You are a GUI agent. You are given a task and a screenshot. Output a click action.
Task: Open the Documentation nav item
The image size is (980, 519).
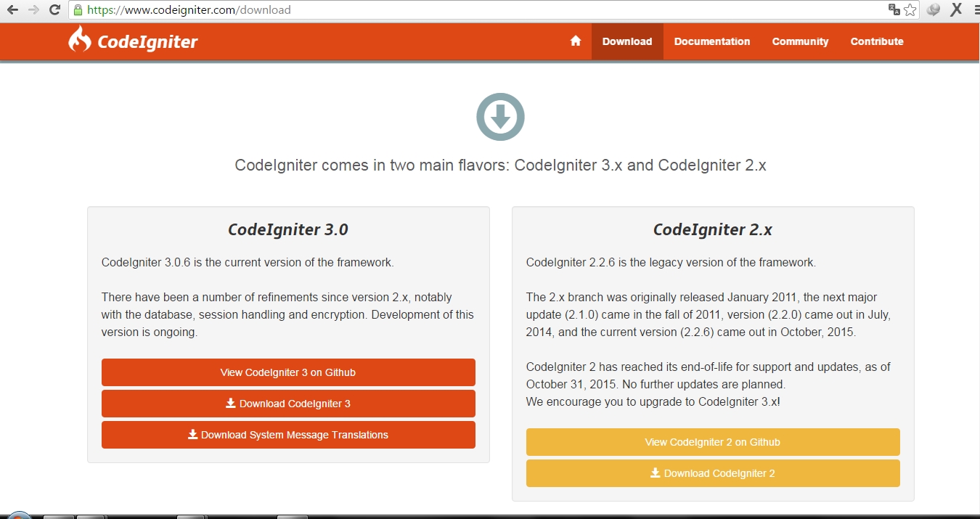[712, 41]
